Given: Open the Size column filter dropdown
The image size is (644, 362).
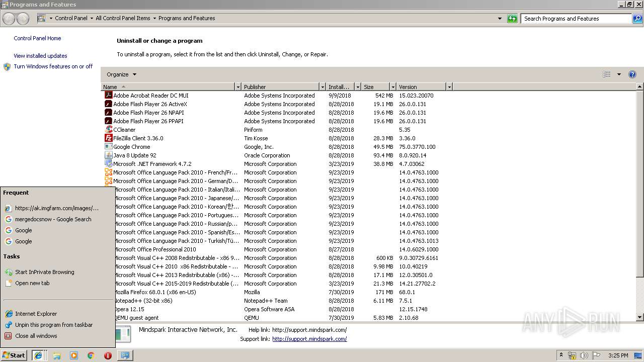Looking at the screenshot, I should pos(393,87).
